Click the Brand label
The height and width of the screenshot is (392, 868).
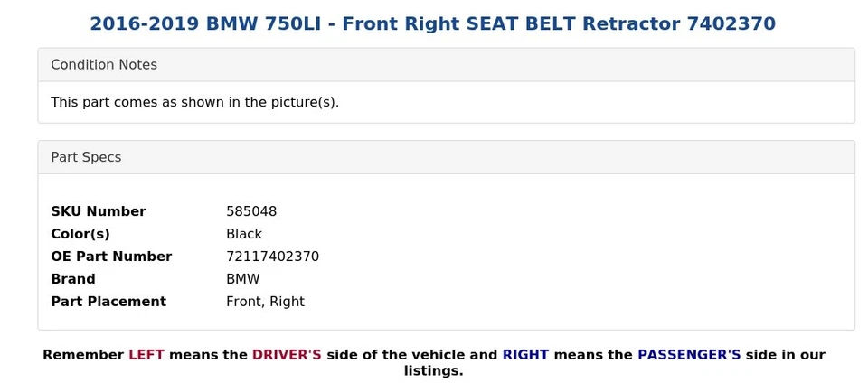73,279
